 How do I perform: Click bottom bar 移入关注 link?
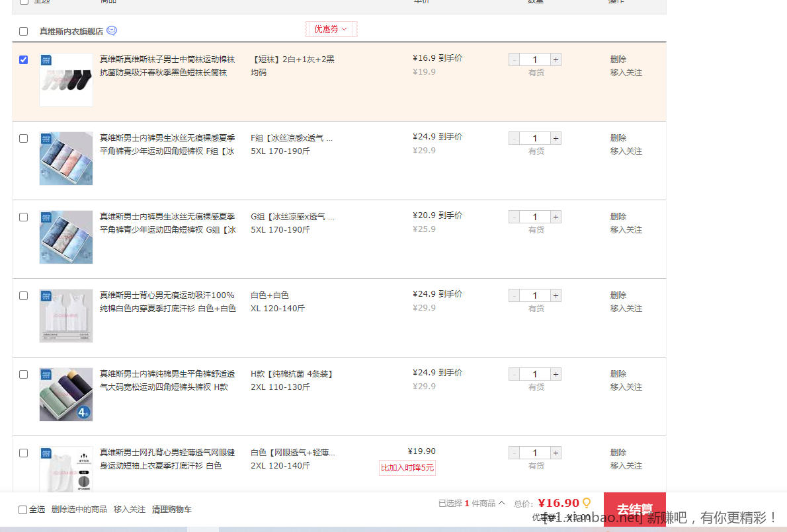click(130, 510)
